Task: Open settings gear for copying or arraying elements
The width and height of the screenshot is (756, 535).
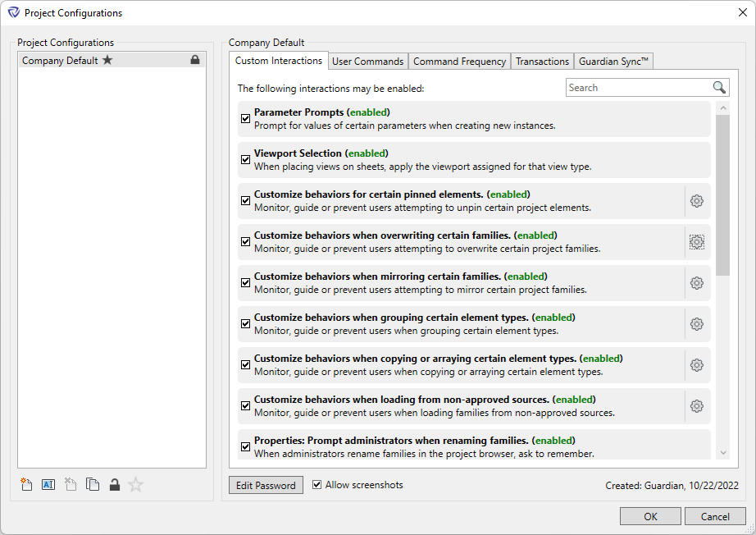Action: (x=697, y=365)
